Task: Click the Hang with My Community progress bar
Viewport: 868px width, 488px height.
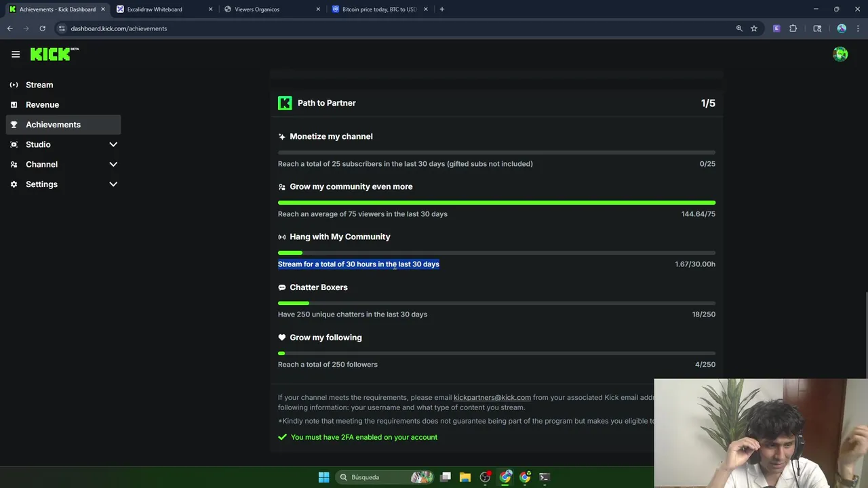Action: point(496,253)
